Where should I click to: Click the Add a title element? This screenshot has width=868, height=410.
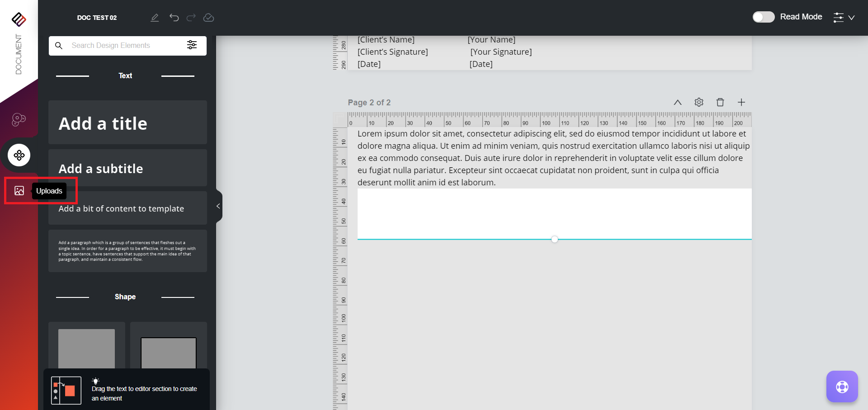click(127, 123)
